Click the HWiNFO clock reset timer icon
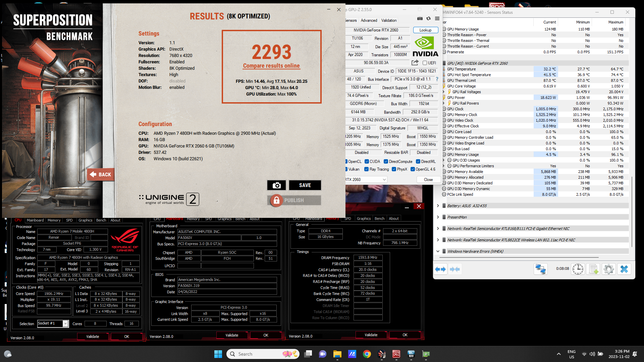Screen dimensions: 644x362 pos(578,269)
